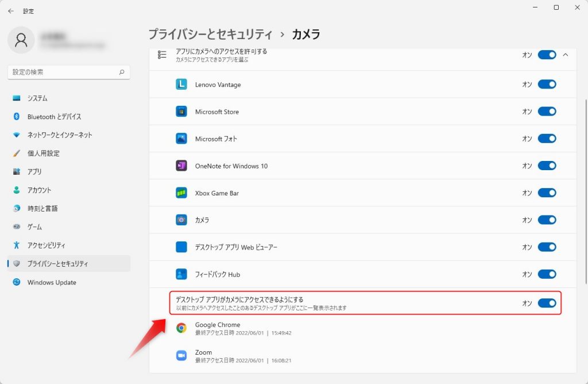Open アカウント settings category

pyautogui.click(x=69, y=190)
